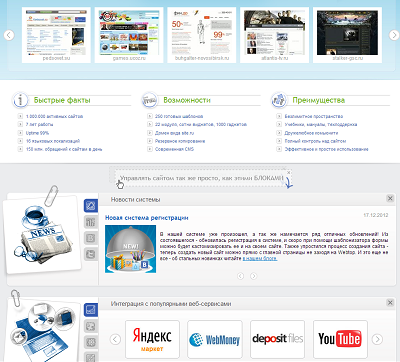Follow the blog link in news text
Screen dimensions: 400x362
tap(260, 258)
